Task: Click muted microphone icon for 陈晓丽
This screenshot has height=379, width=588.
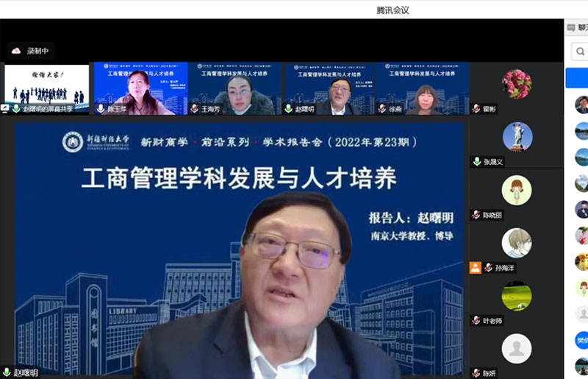Action: pyautogui.click(x=476, y=215)
